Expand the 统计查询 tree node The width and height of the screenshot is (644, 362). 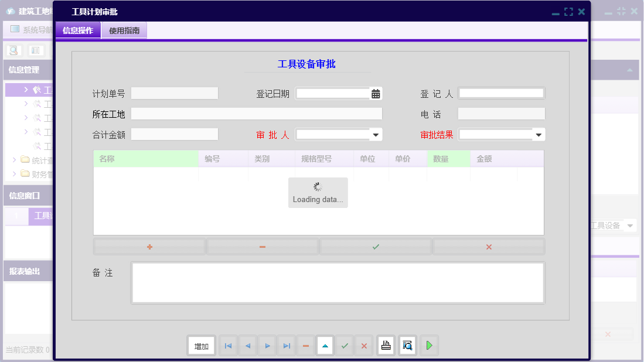pyautogui.click(x=15, y=159)
